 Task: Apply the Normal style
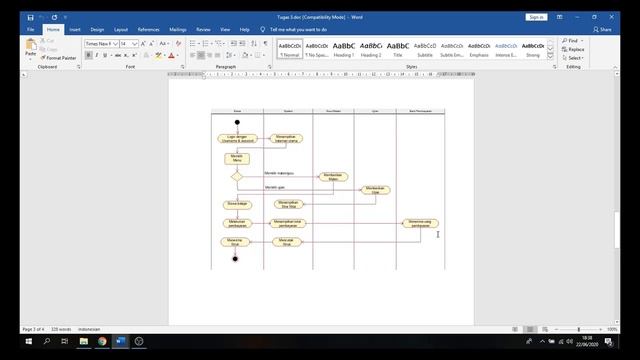pyautogui.click(x=290, y=49)
